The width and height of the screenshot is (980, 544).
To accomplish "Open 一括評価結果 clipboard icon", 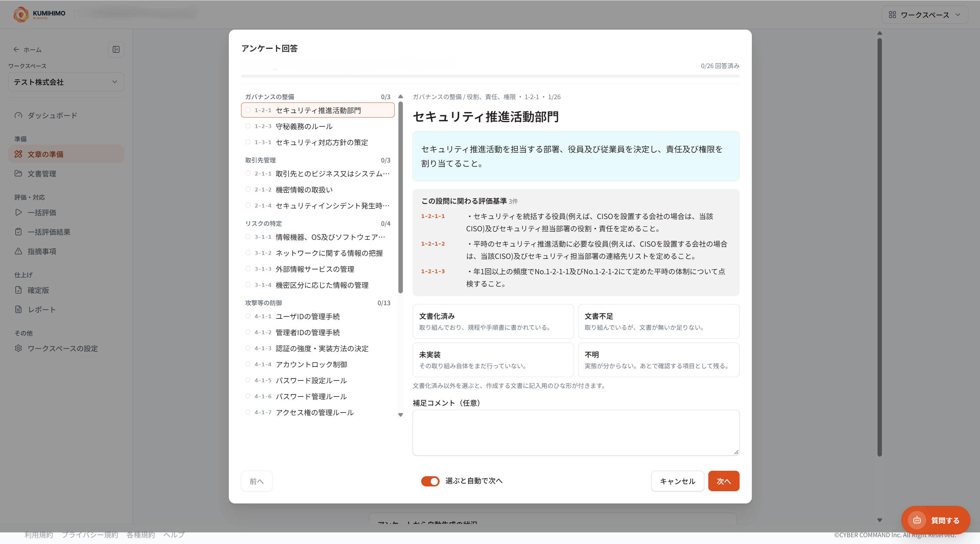I will 18,232.
